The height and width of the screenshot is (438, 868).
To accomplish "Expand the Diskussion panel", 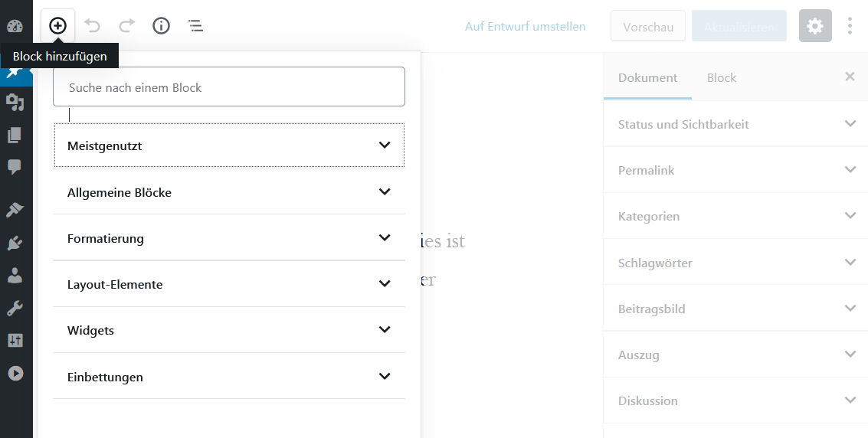I will pyautogui.click(x=735, y=400).
